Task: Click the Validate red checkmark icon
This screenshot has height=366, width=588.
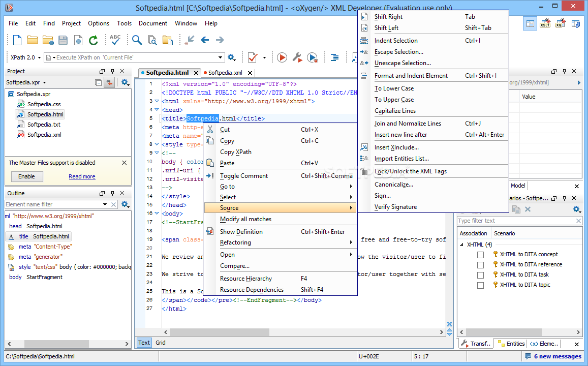Action: (x=253, y=57)
